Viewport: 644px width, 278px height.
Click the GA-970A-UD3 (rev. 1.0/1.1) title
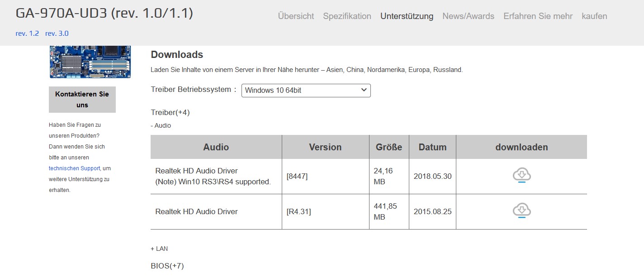point(104,14)
